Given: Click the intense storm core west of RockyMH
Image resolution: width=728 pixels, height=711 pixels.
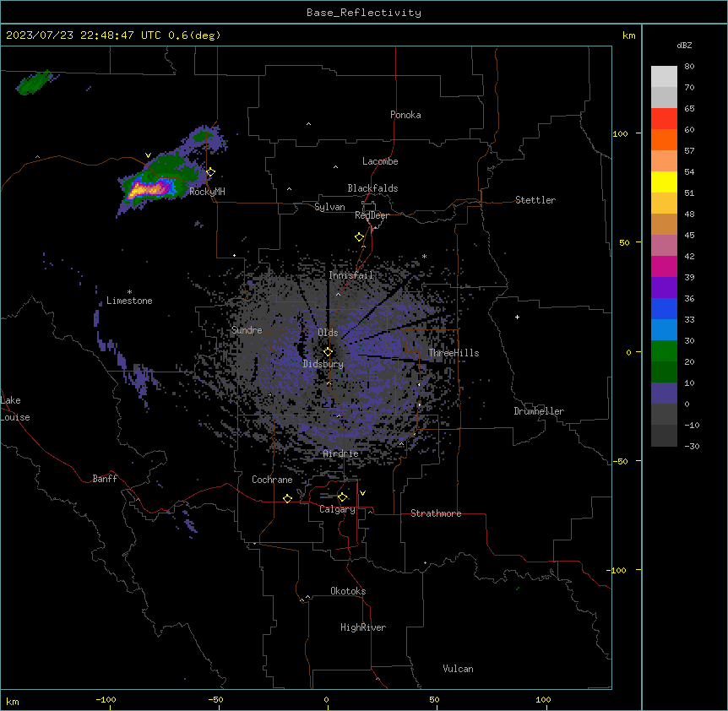Looking at the screenshot, I should tap(149, 189).
